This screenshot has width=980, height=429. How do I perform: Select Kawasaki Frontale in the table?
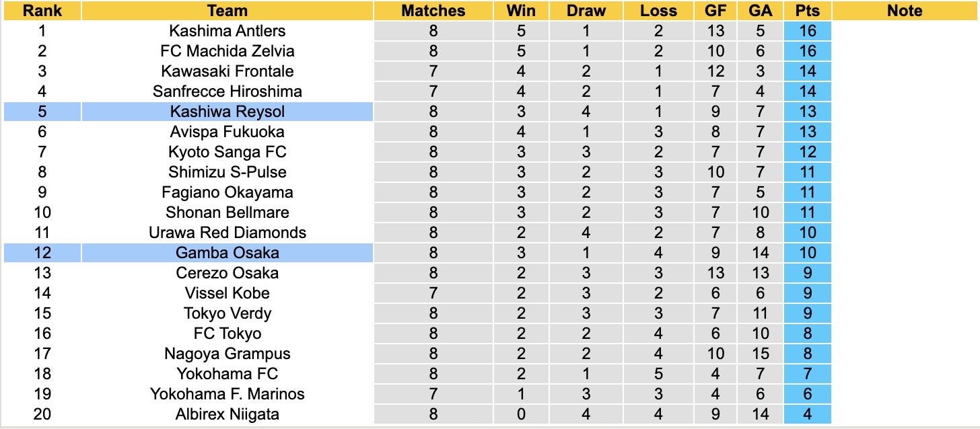click(228, 71)
